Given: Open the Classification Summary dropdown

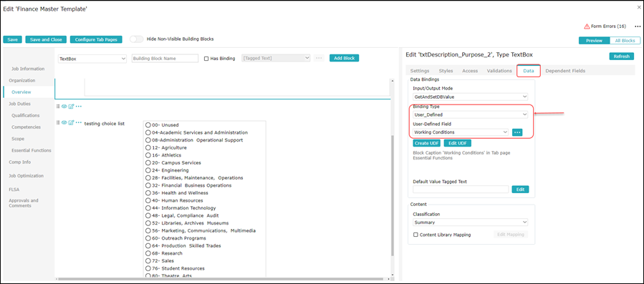Looking at the screenshot, I should tap(470, 222).
